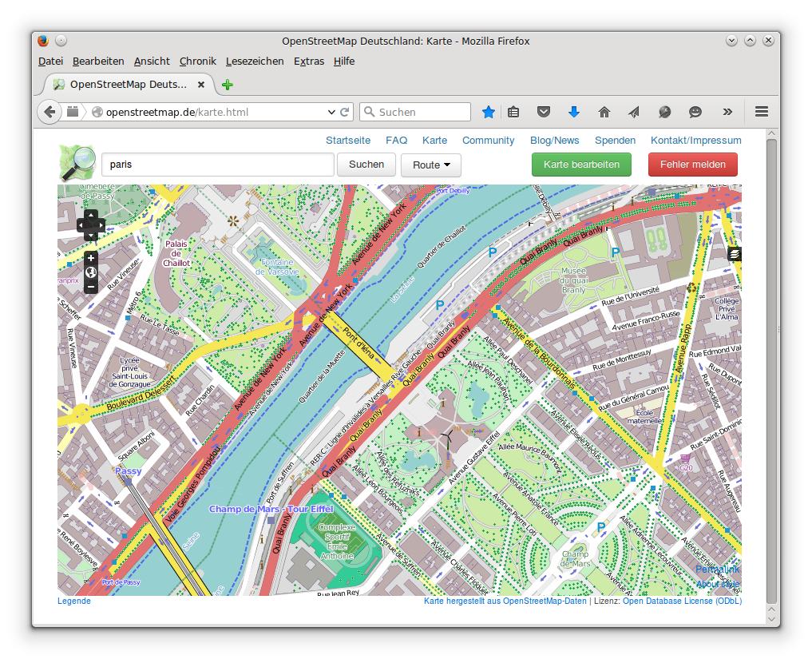
Task: Click the map search field containing paris
Action: tap(217, 165)
